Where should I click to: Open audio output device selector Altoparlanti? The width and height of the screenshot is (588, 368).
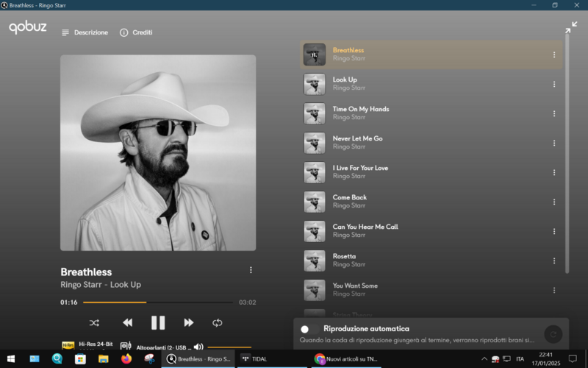[x=158, y=347]
